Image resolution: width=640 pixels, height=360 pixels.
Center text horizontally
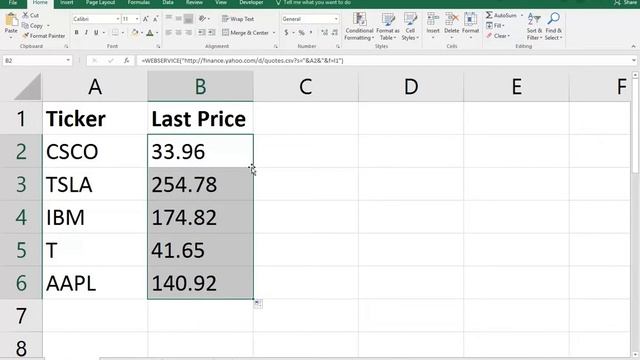click(179, 33)
